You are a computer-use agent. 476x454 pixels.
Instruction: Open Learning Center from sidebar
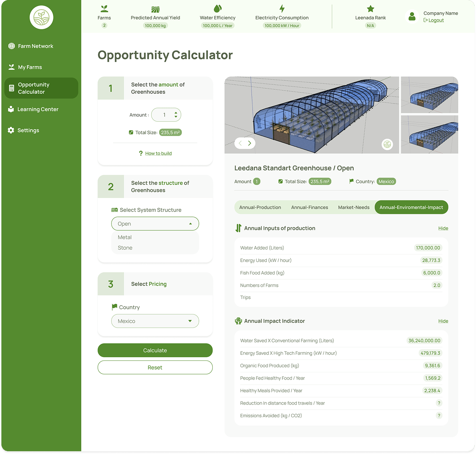pos(38,109)
